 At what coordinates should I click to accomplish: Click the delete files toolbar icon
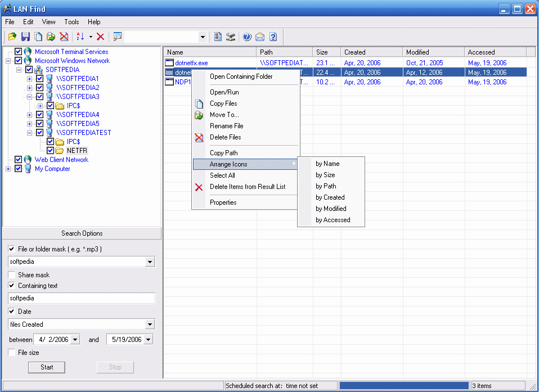(64, 37)
